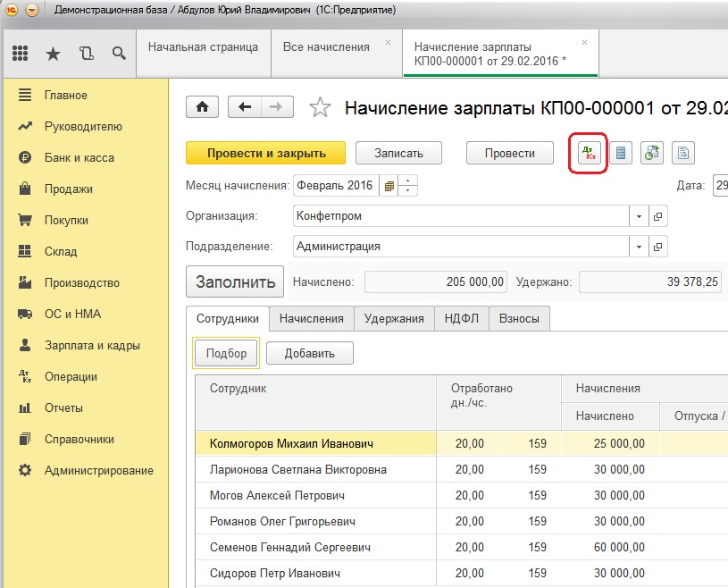Viewport: 728px width, 588px height.
Task: Open the Производство section
Action: [86, 283]
